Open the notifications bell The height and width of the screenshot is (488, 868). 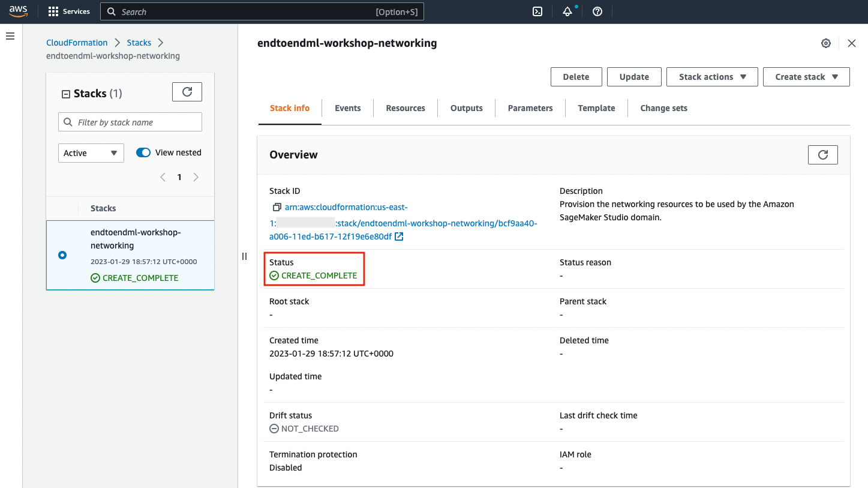click(567, 11)
